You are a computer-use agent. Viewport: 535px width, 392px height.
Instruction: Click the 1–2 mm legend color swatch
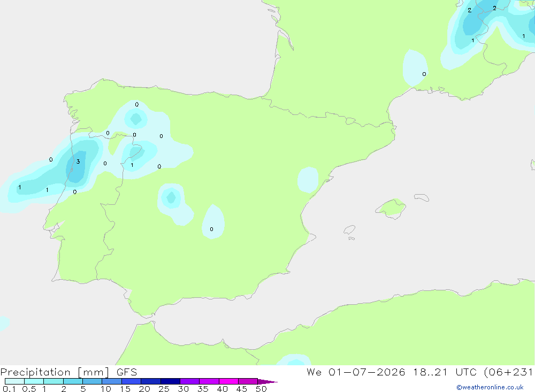(x=53, y=381)
